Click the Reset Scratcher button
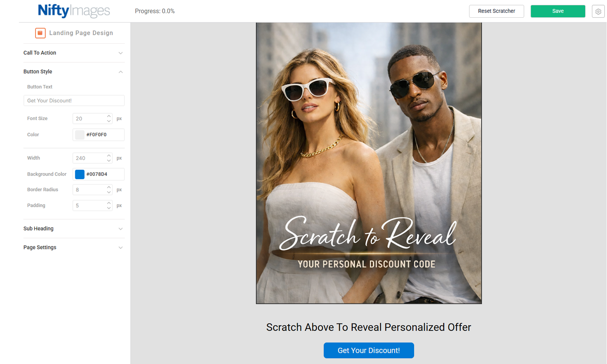 click(x=496, y=11)
